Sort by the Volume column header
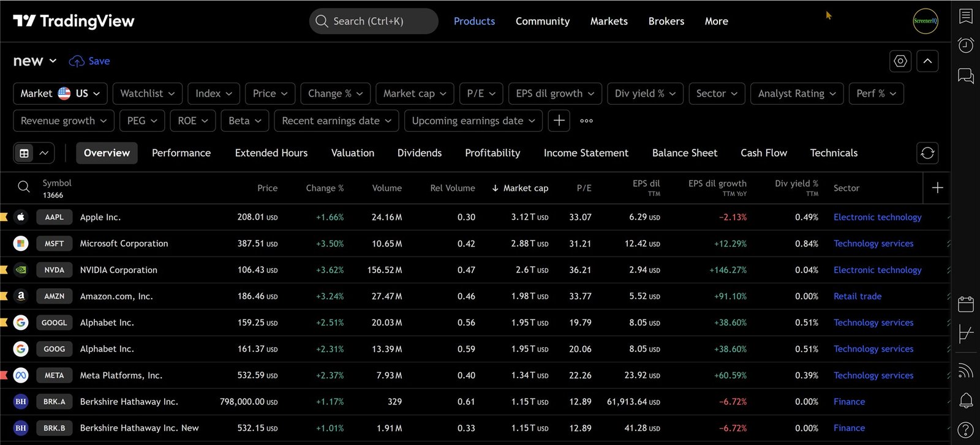The height and width of the screenshot is (445, 980). (387, 188)
